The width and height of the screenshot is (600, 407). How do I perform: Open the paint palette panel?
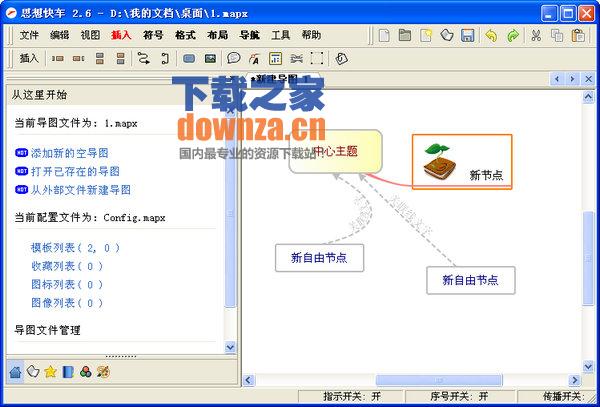[103, 371]
